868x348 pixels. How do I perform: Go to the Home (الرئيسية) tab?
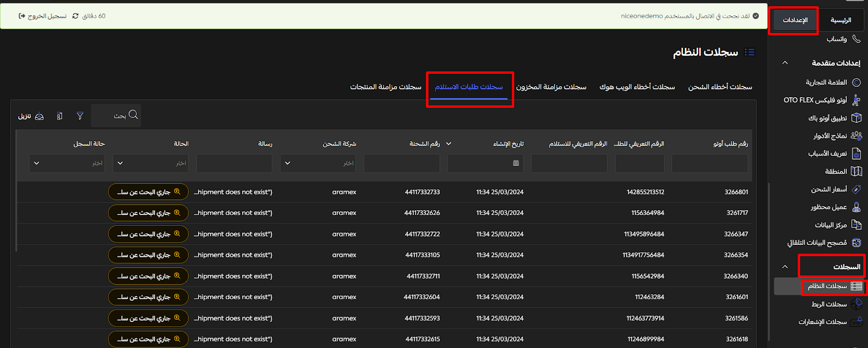tap(841, 20)
